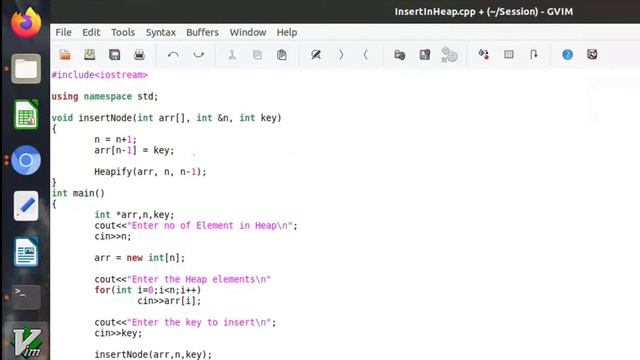The width and height of the screenshot is (640, 360).
Task: Click the Find Previous arrow icon
Action: point(366,54)
